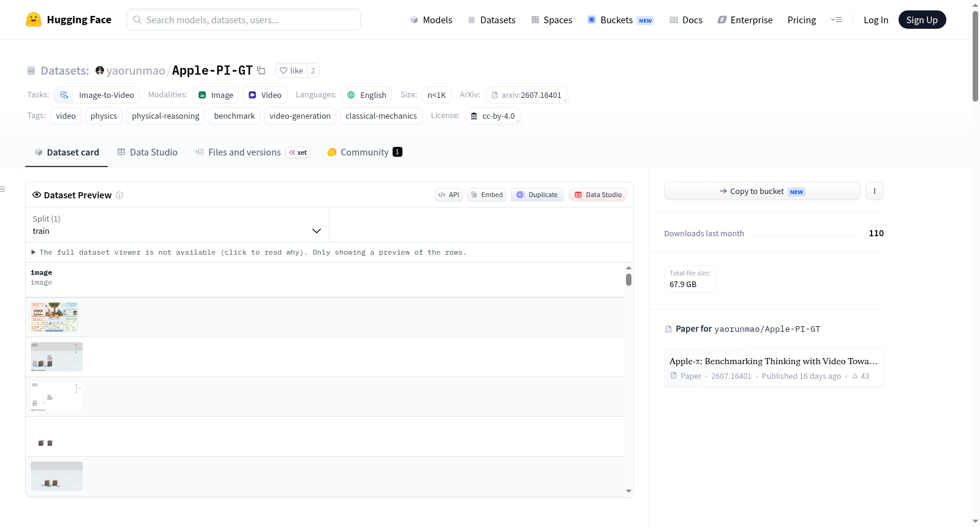Image resolution: width=980 pixels, height=527 pixels.
Task: Select the video tag
Action: point(66,116)
